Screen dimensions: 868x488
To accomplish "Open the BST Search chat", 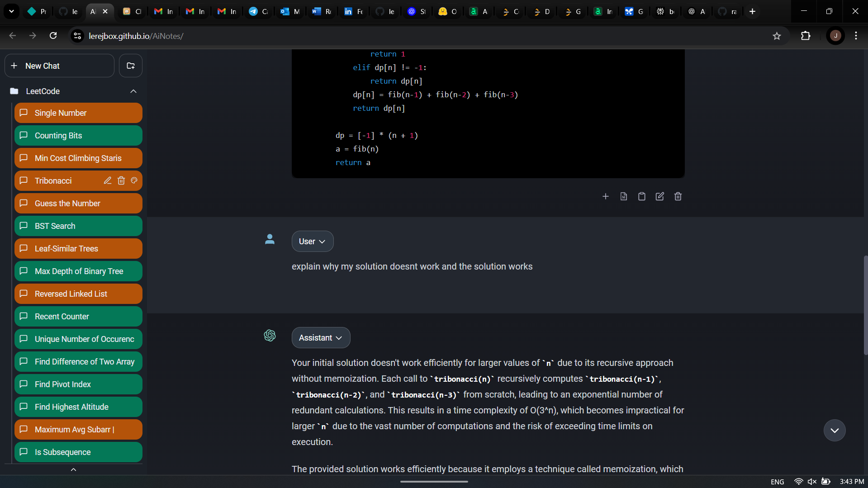I will point(78,226).
